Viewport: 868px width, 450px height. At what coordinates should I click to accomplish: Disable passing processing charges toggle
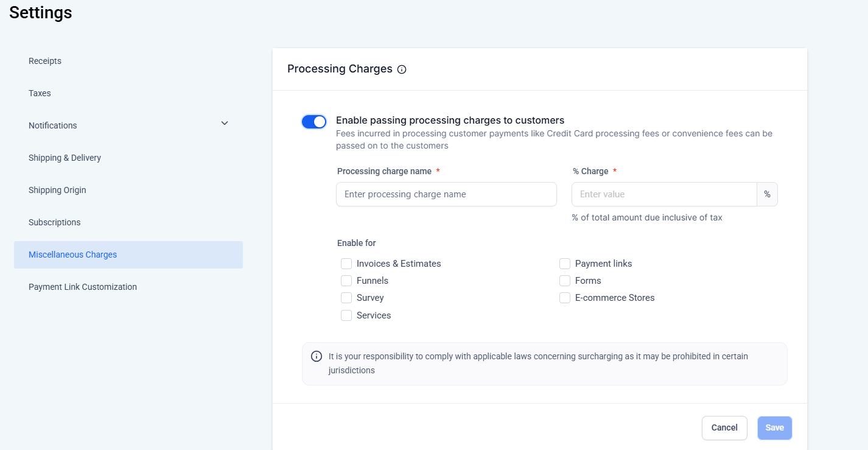(x=314, y=122)
